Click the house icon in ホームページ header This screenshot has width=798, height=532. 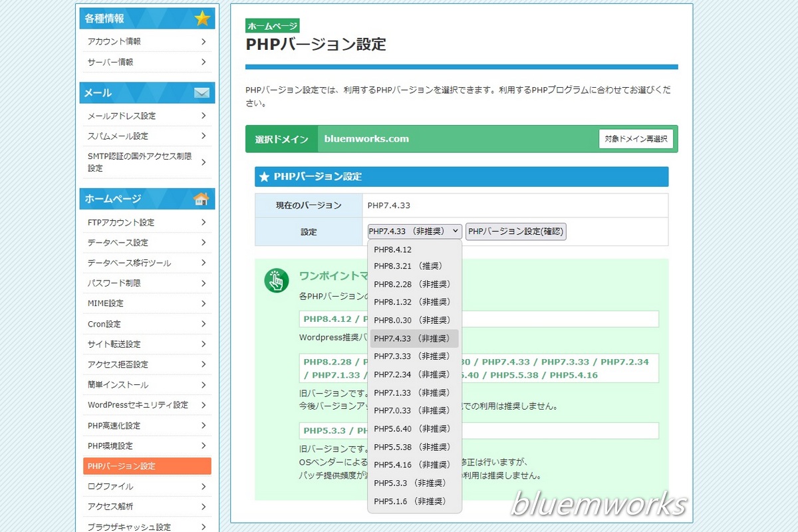[x=201, y=199]
